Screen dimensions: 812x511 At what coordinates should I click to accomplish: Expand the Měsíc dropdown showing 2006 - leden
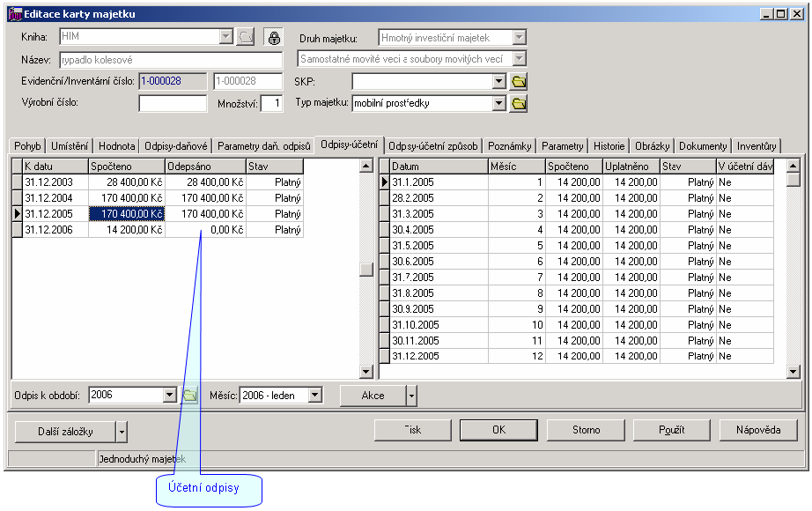coord(315,396)
